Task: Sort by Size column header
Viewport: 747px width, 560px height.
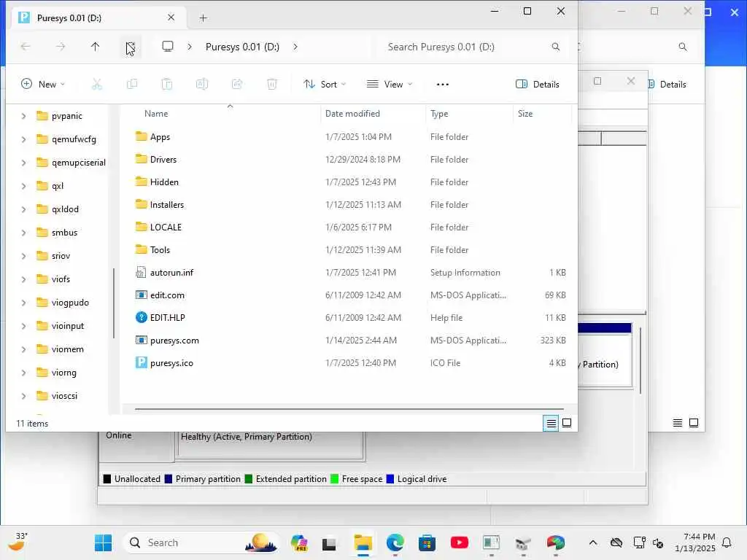Action: [525, 114]
